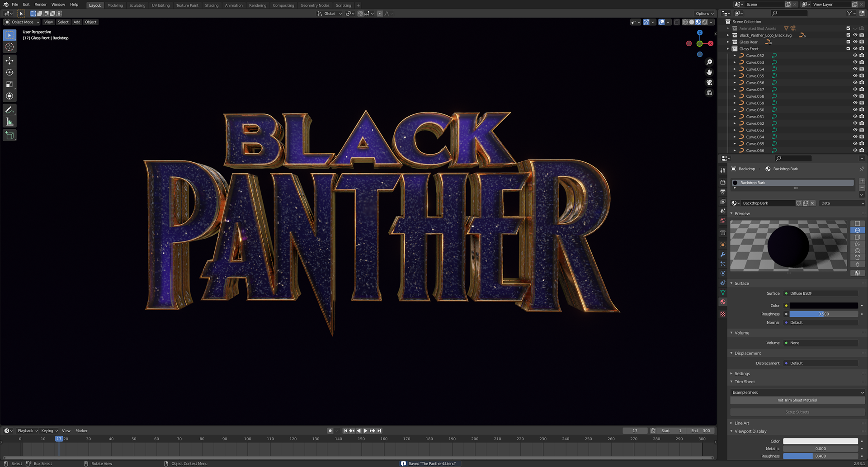Screen dimensions: 868x467
Task: Switch viewport to Wireframe shading
Action: point(685,22)
